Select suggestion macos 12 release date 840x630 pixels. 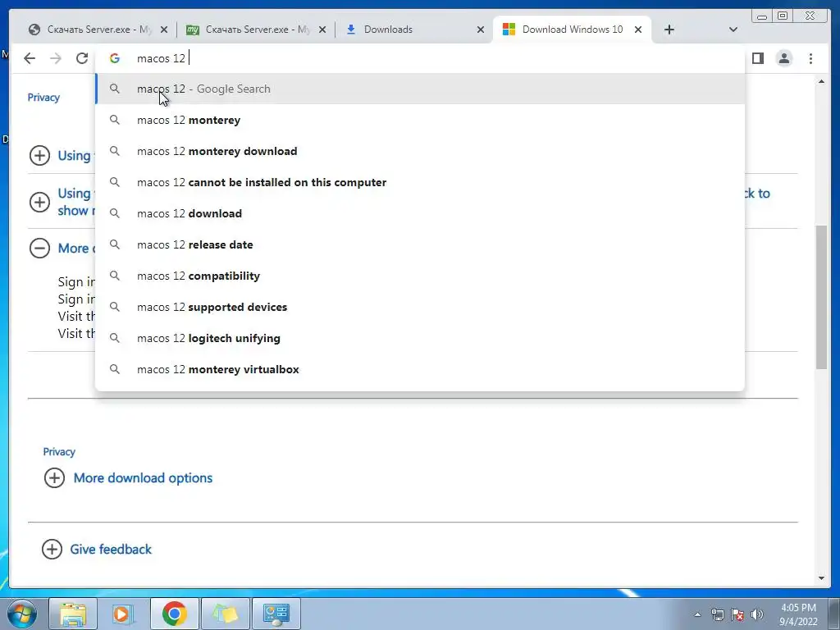tap(419, 244)
